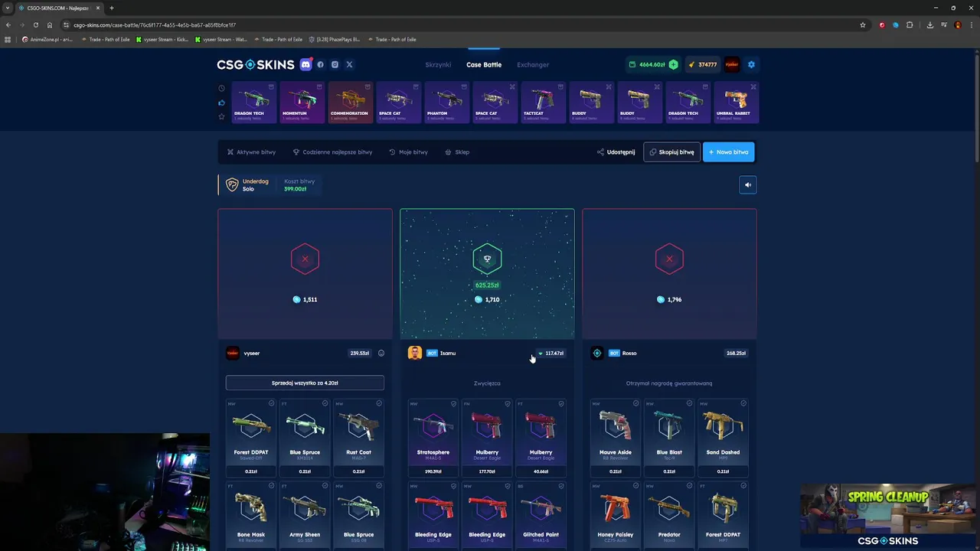Image resolution: width=980 pixels, height=551 pixels.
Task: Toggle checkmark on Blue Spruce XM1014 card
Action: pos(325,403)
